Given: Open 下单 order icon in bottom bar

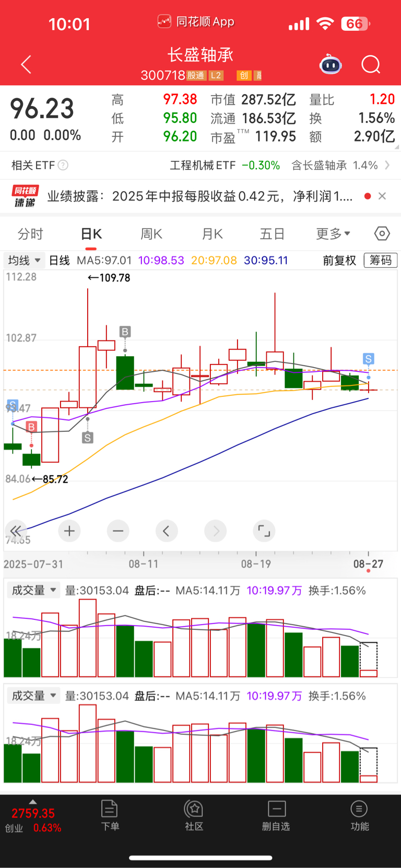Looking at the screenshot, I should tap(110, 815).
